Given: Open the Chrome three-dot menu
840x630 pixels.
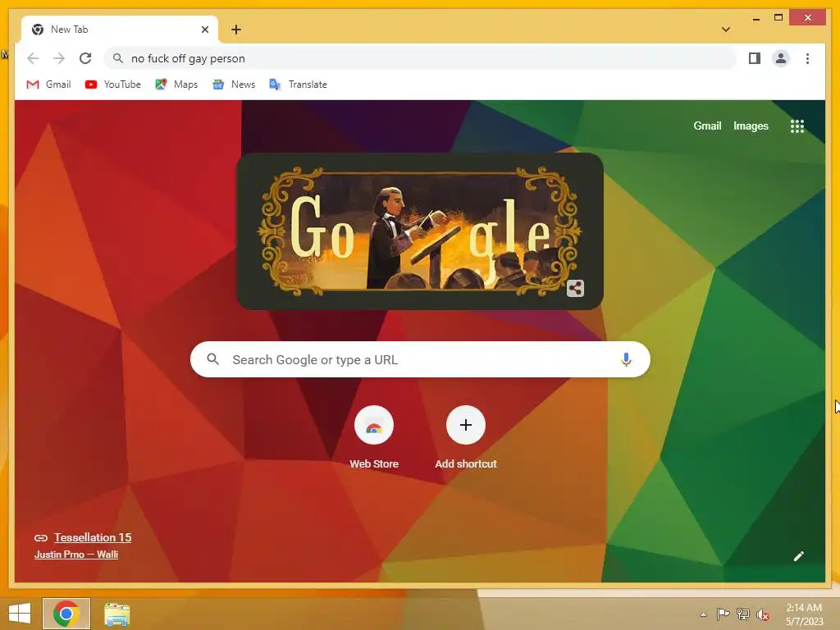Looking at the screenshot, I should coord(807,58).
